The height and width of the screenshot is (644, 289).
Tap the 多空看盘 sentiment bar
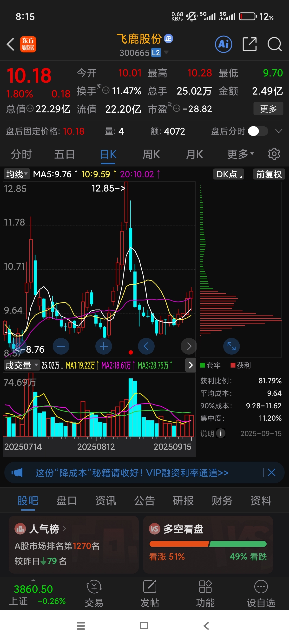pos(208,544)
